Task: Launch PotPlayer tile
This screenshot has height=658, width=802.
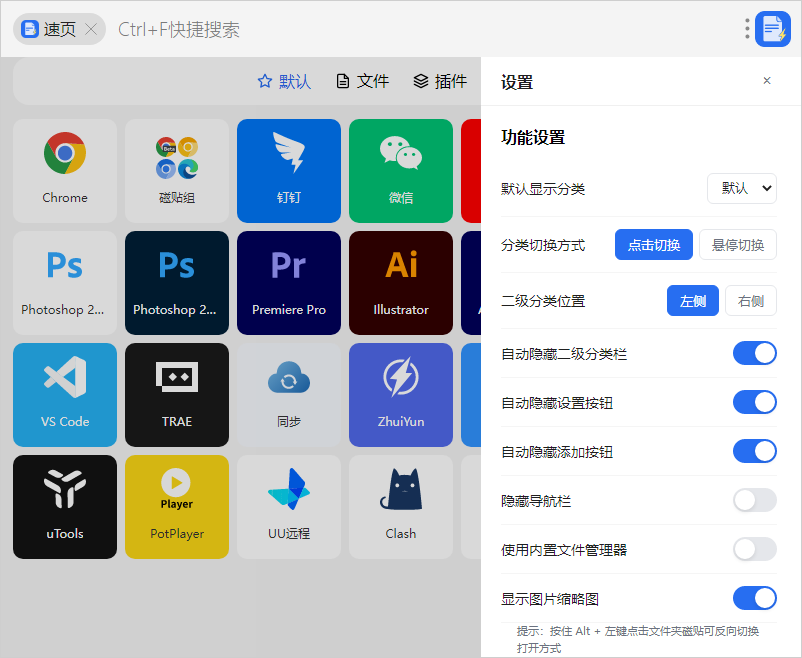Action: click(x=177, y=507)
